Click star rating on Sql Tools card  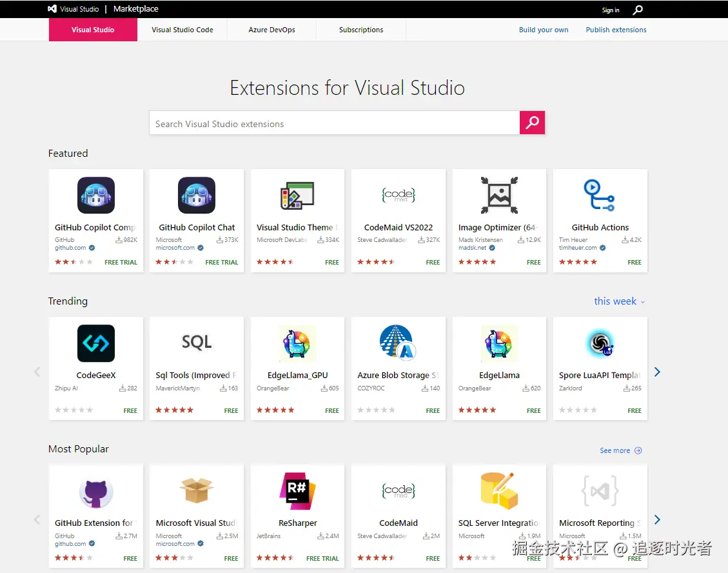pos(175,410)
